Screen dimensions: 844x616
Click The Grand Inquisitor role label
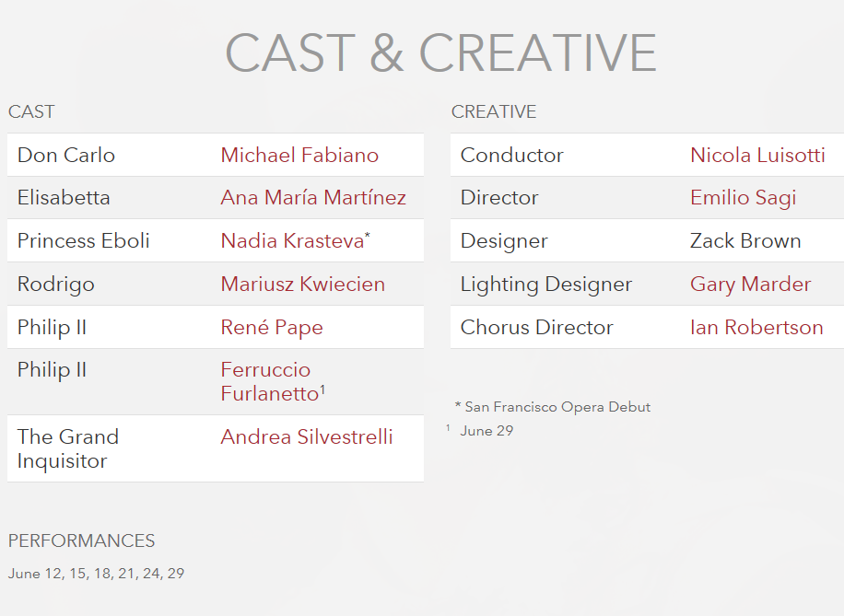coord(68,448)
